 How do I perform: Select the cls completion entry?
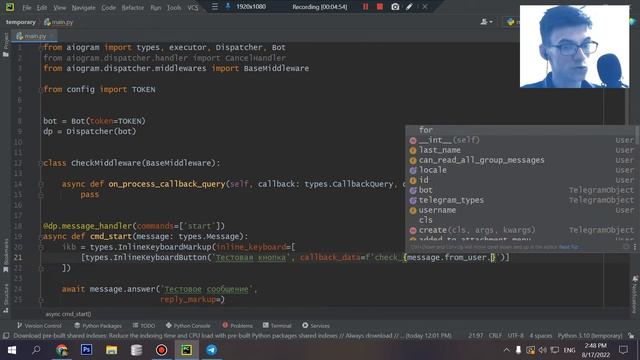tap(521, 220)
